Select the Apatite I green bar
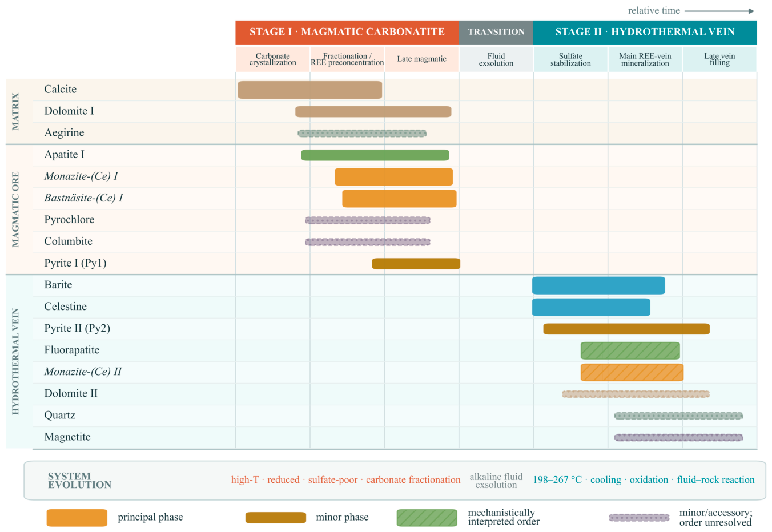This screenshot has height=532, width=772. (x=375, y=155)
